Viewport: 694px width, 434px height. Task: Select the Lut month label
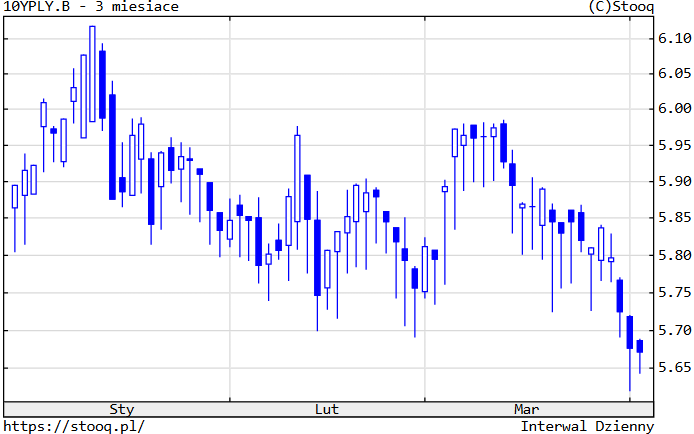[326, 409]
